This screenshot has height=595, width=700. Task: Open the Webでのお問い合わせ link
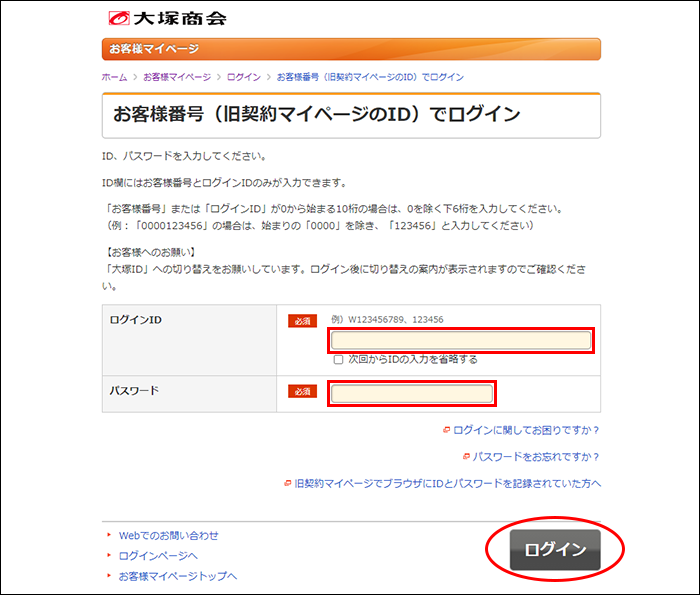[x=168, y=535]
